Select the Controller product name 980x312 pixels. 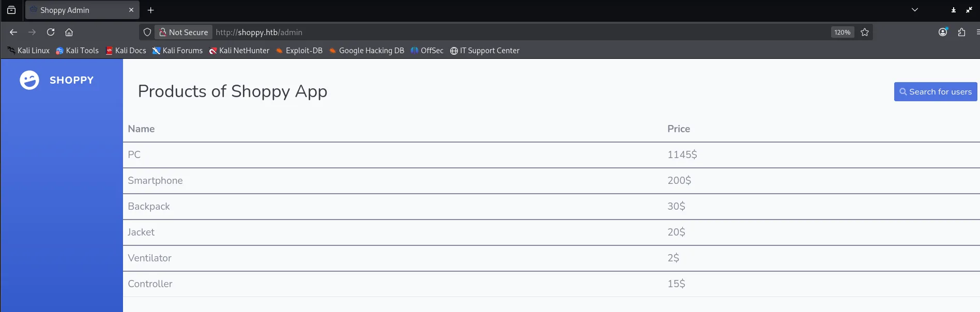150,284
